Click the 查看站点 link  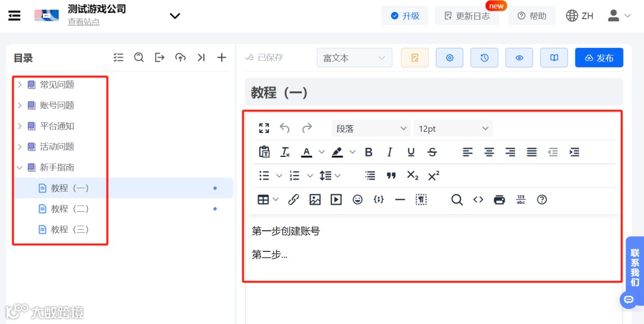tap(84, 22)
